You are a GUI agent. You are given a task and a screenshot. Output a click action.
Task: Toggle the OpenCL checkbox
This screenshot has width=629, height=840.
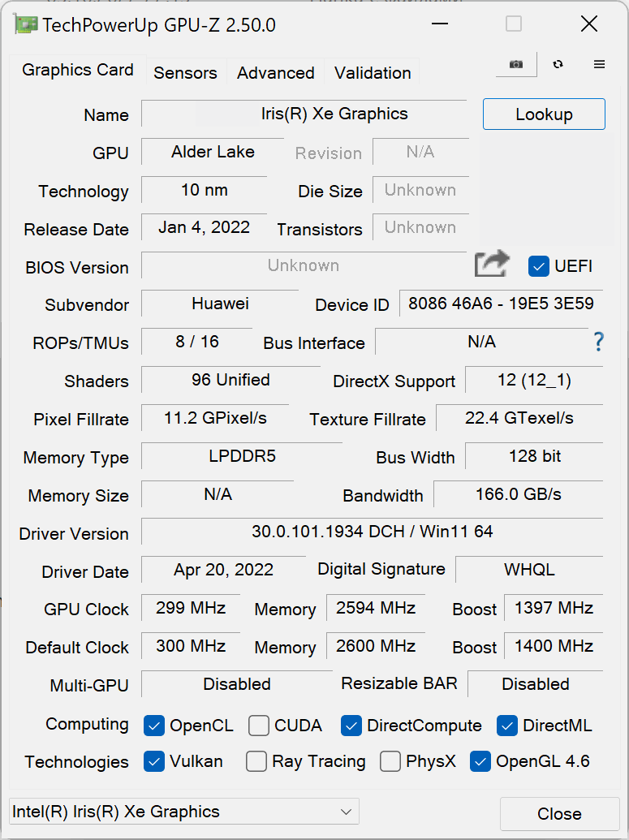154,726
